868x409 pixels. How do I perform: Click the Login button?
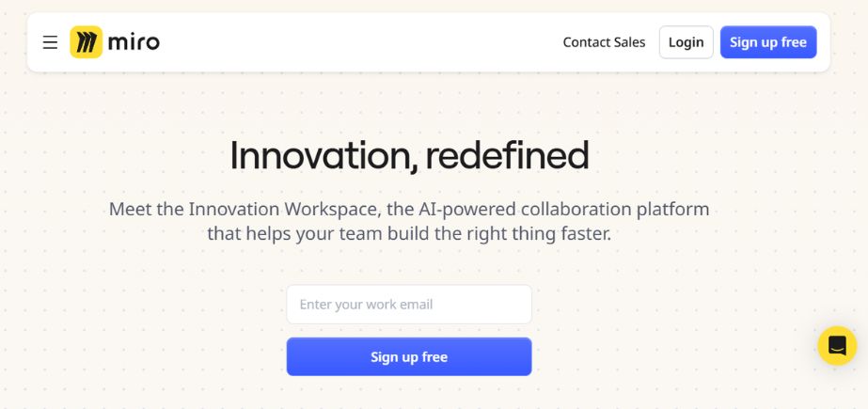pyautogui.click(x=686, y=42)
